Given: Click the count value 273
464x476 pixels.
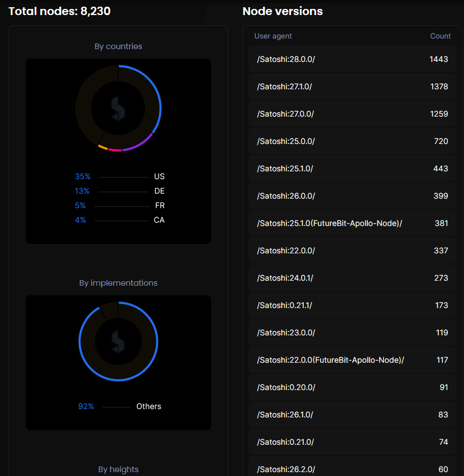Looking at the screenshot, I should coord(441,278).
